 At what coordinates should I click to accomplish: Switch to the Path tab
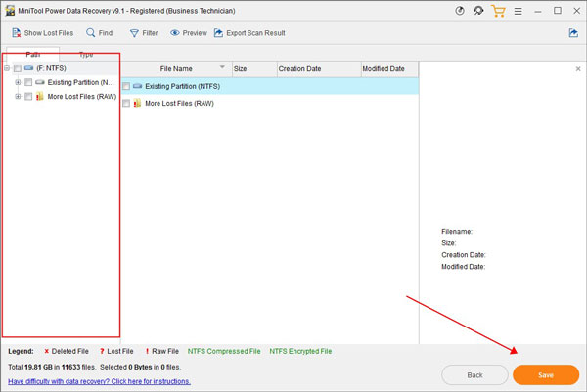point(32,55)
